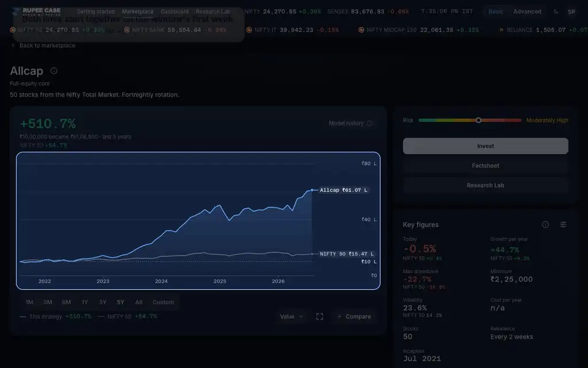Viewport: 588px width, 368px height.
Task: Open the Model history info icon
Action: point(369,123)
